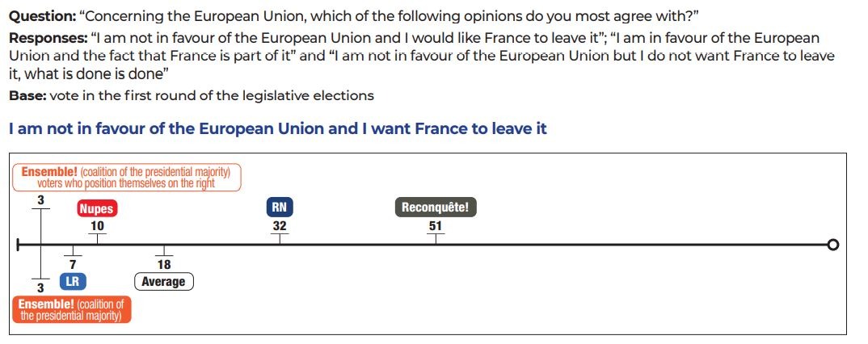
Task: Select the value 7 above LR
Action: click(73, 264)
